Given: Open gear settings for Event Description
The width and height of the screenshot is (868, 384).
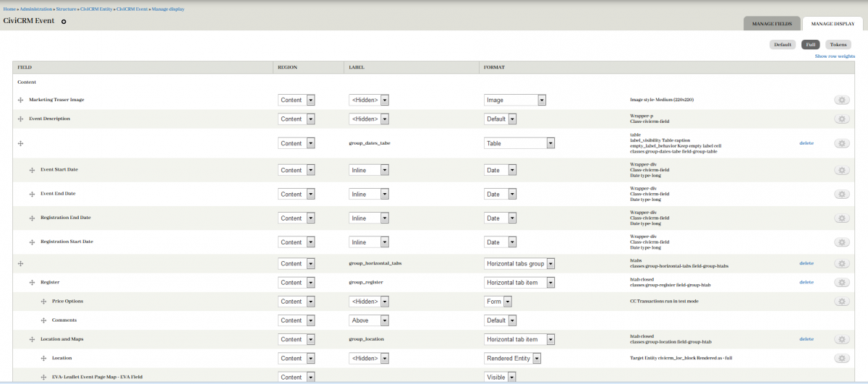Looking at the screenshot, I should coord(841,119).
